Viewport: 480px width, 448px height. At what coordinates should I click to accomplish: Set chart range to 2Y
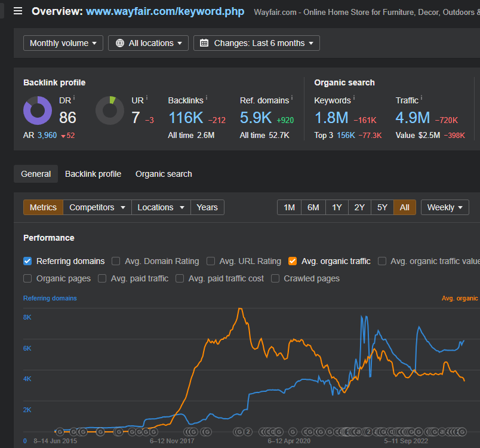tap(359, 207)
